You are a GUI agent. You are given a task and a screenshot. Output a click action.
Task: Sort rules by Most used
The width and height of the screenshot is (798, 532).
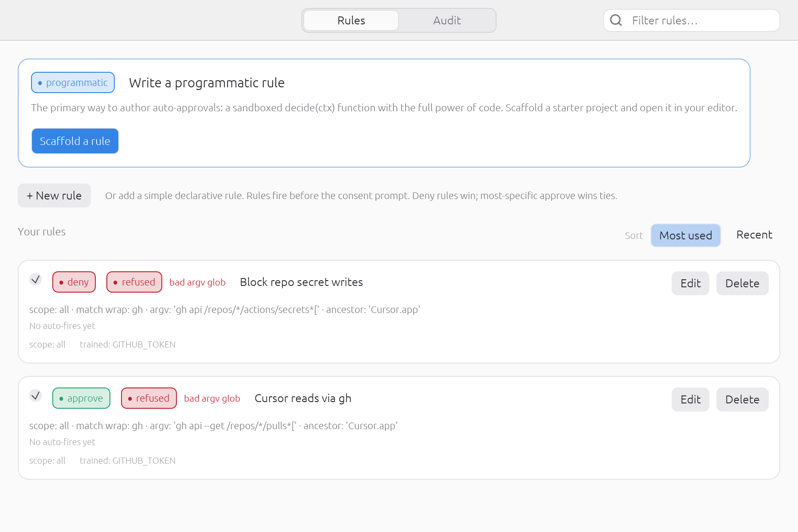point(685,235)
